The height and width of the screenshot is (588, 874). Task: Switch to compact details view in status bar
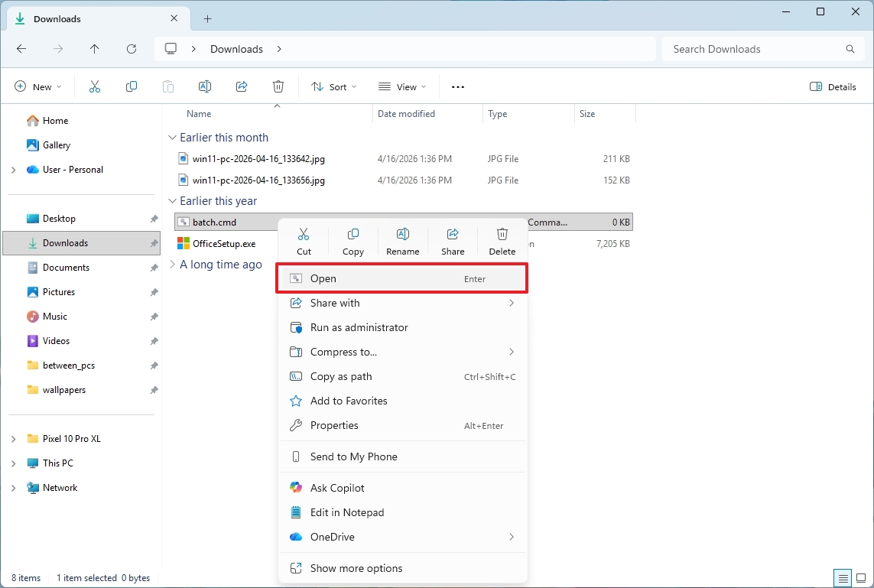[x=843, y=578]
